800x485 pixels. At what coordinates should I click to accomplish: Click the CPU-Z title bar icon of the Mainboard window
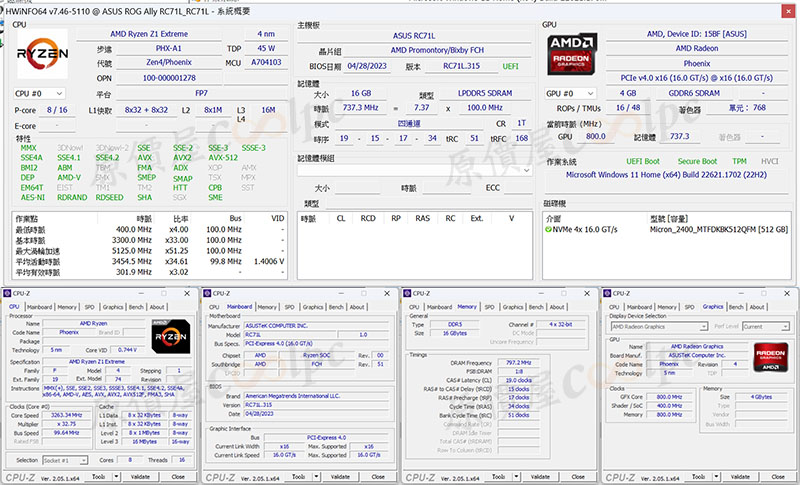(209, 294)
